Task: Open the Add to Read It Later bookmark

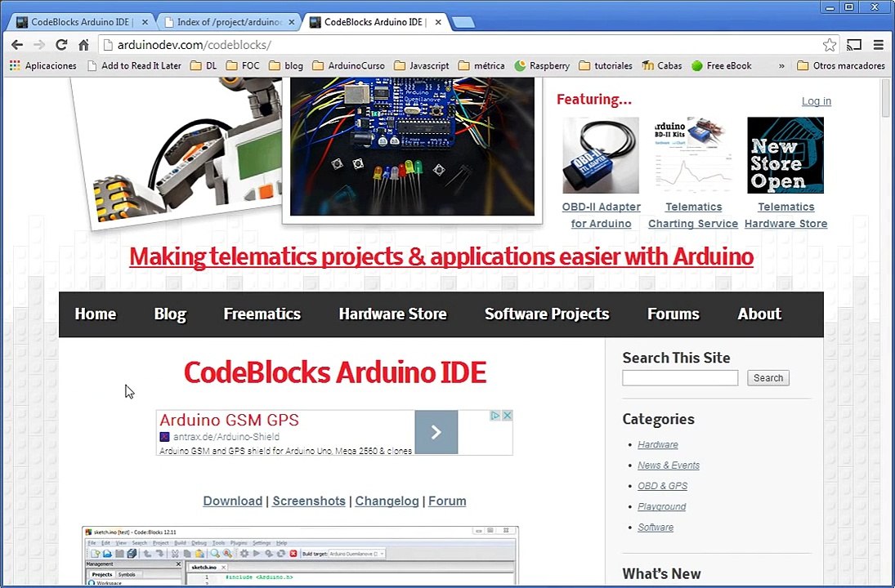Action: [x=134, y=65]
